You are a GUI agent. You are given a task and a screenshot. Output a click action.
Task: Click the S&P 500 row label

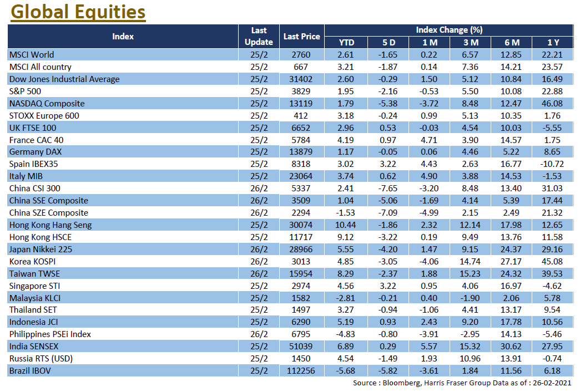tap(25, 91)
